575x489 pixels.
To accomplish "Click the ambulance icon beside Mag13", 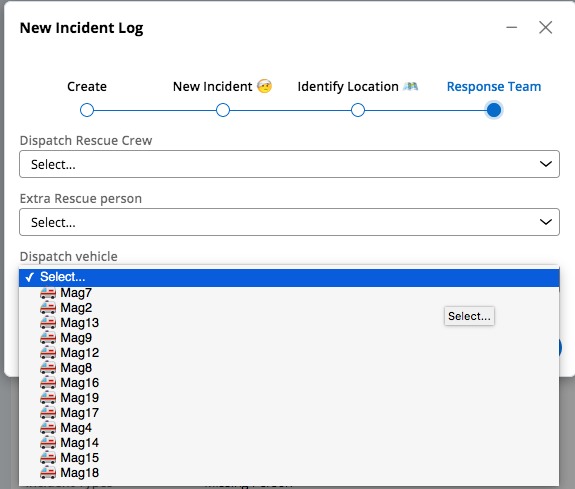I will click(48, 323).
